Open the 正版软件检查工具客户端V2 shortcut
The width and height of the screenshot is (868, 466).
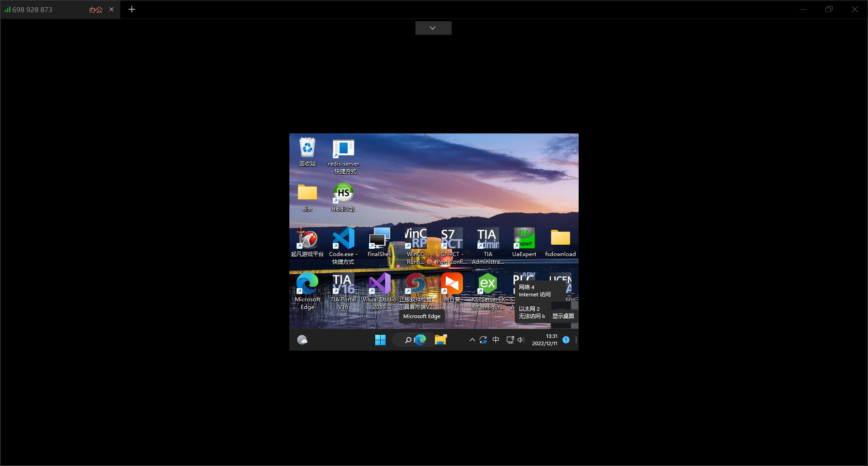tap(416, 291)
